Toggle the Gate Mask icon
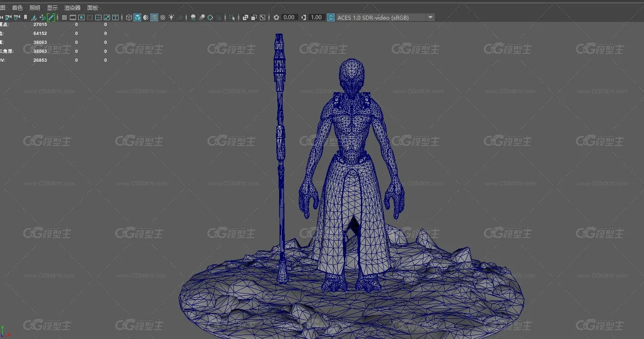 tap(90, 17)
